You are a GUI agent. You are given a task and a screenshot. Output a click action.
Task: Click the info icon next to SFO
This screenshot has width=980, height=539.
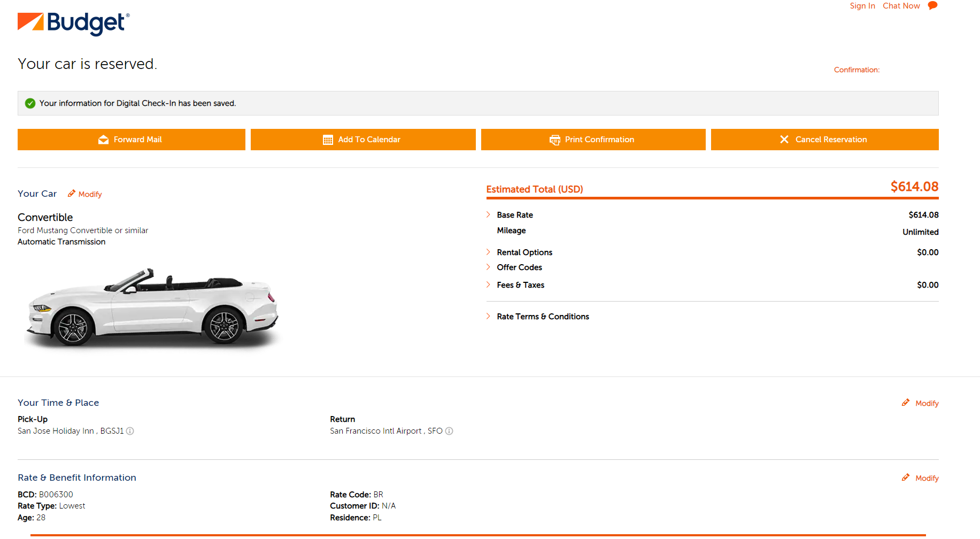[x=449, y=431]
